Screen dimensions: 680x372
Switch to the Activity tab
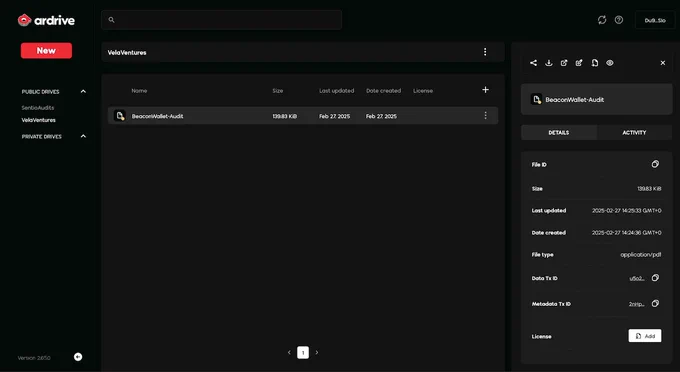[x=634, y=133]
